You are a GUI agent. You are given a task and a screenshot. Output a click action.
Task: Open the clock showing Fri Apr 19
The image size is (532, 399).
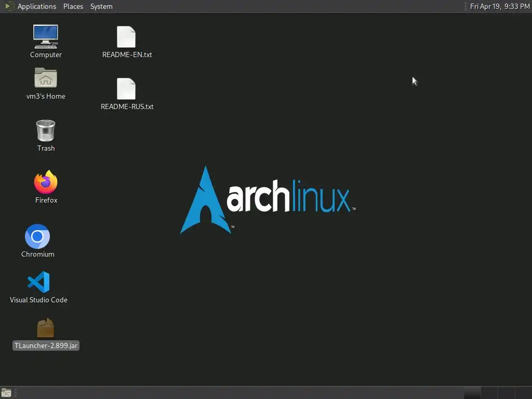[500, 6]
